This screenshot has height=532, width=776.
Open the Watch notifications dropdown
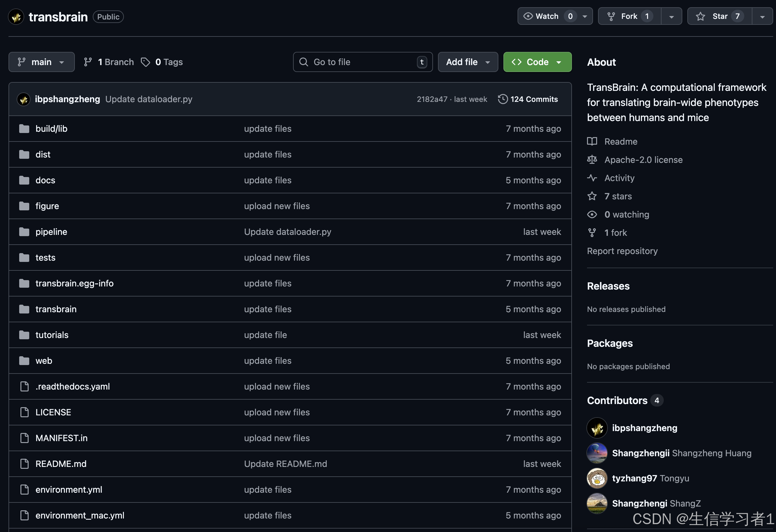[x=555, y=16]
